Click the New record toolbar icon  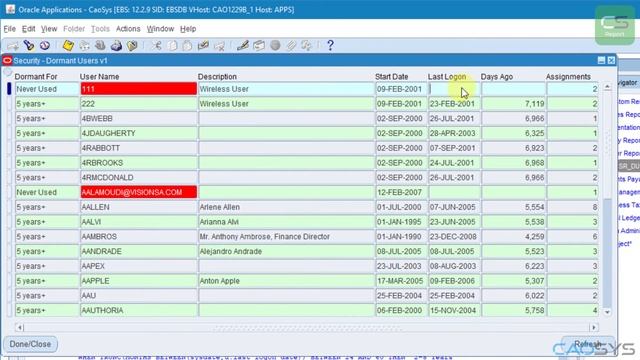point(13,45)
